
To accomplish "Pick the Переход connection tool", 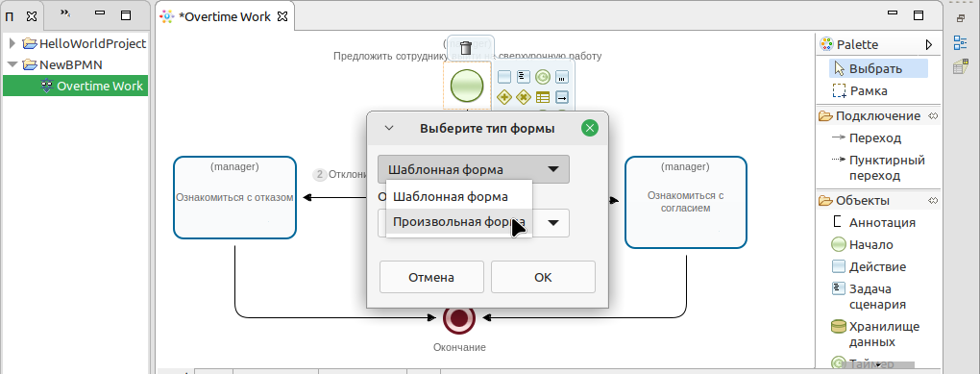I will (x=867, y=137).
